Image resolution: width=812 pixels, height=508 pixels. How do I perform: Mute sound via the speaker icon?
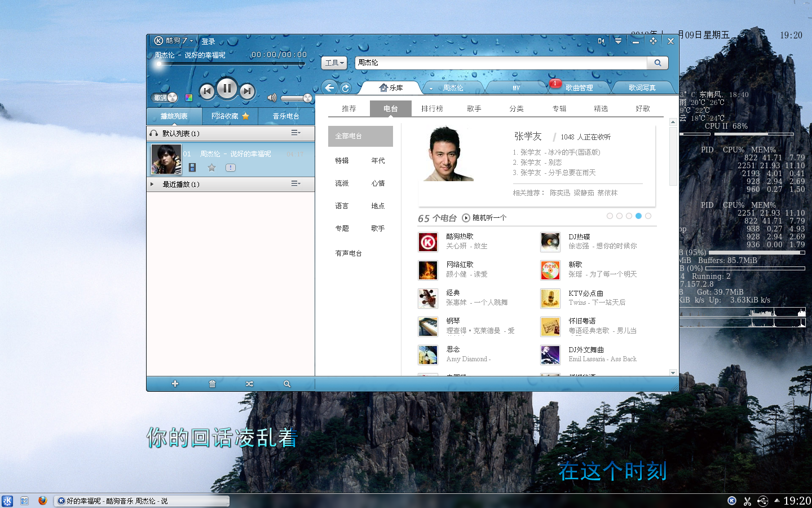[x=272, y=98]
